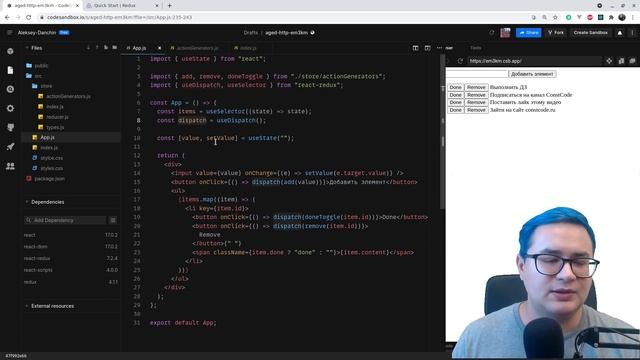The image size is (640, 360).
Task: Click the new file icon in Files header
Action: tap(106, 48)
